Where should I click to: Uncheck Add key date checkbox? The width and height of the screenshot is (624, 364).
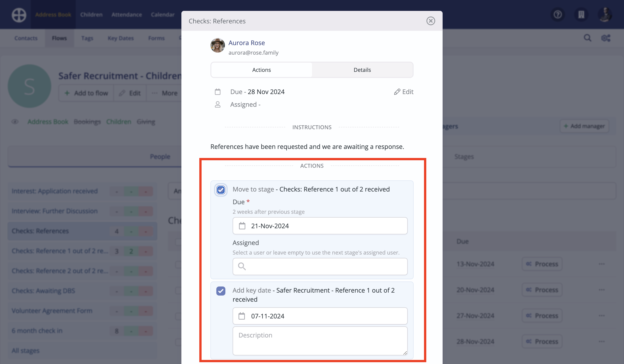point(221,291)
